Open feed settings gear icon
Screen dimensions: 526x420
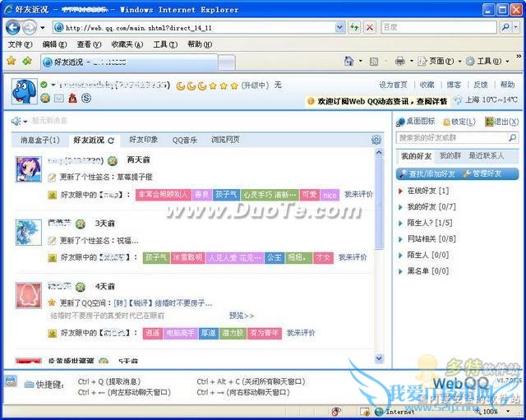click(x=376, y=140)
